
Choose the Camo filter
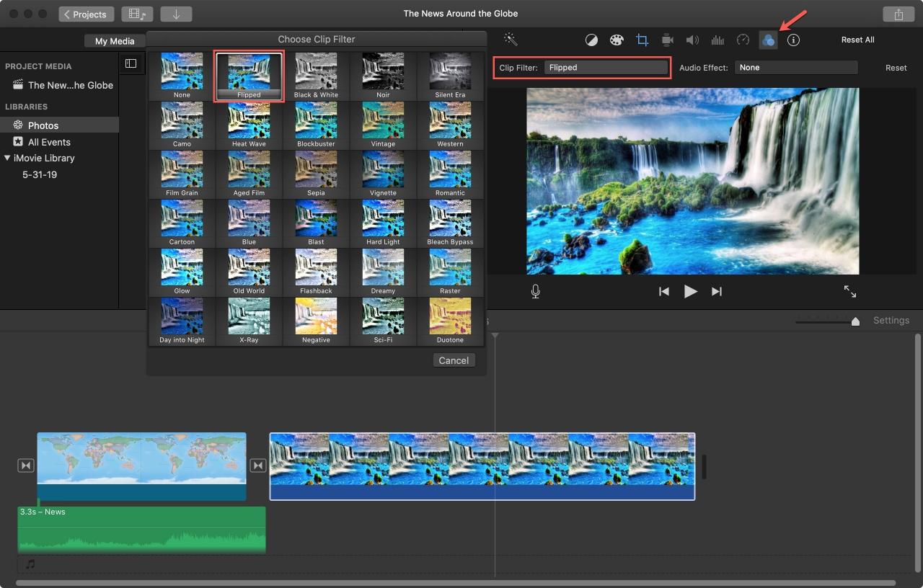coord(182,125)
